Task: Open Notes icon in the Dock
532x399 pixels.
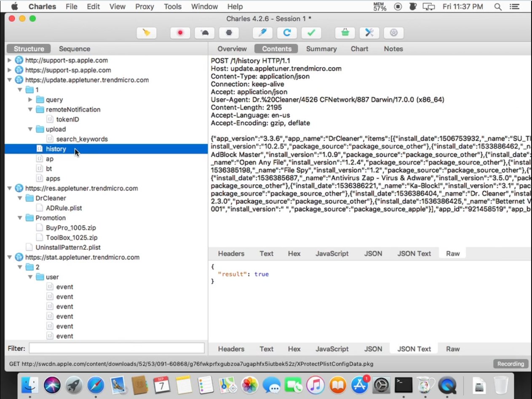Action: pyautogui.click(x=184, y=385)
